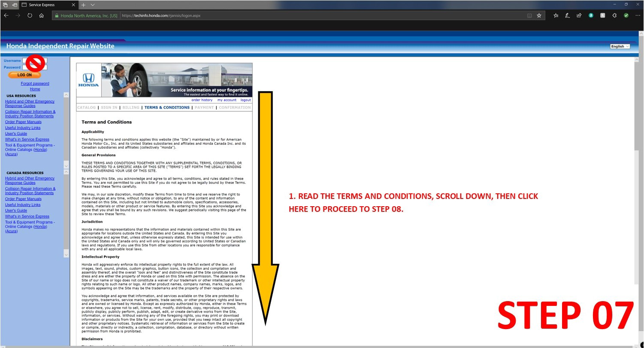Select the CONFIRMATION step tab
644x348 pixels.
coord(235,107)
